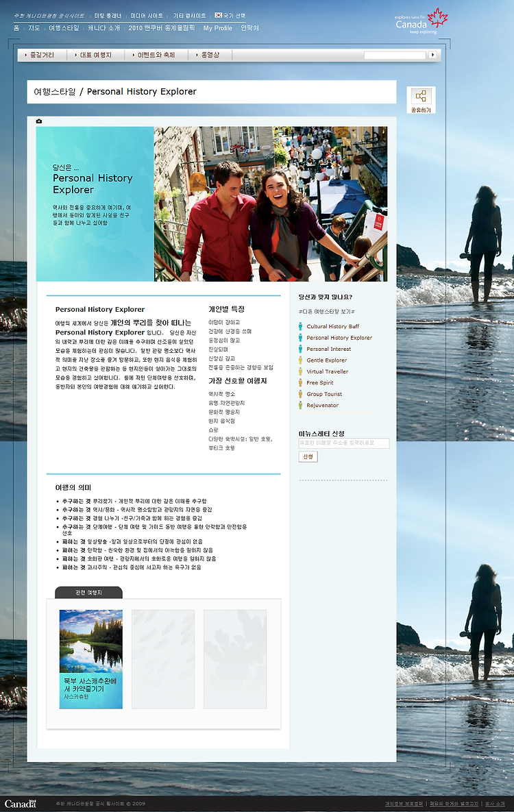Open the 기타 웹사이트 link
The height and width of the screenshot is (812, 514).
[189, 16]
